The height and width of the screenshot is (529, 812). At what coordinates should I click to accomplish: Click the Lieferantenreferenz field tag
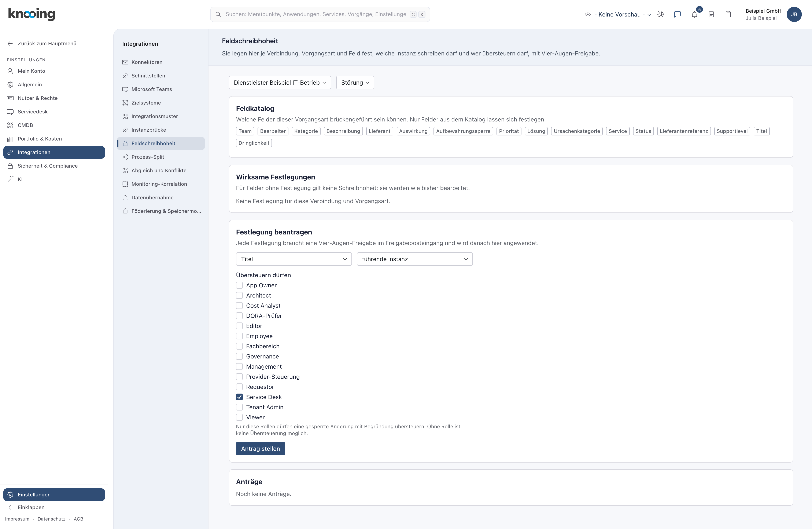click(684, 131)
